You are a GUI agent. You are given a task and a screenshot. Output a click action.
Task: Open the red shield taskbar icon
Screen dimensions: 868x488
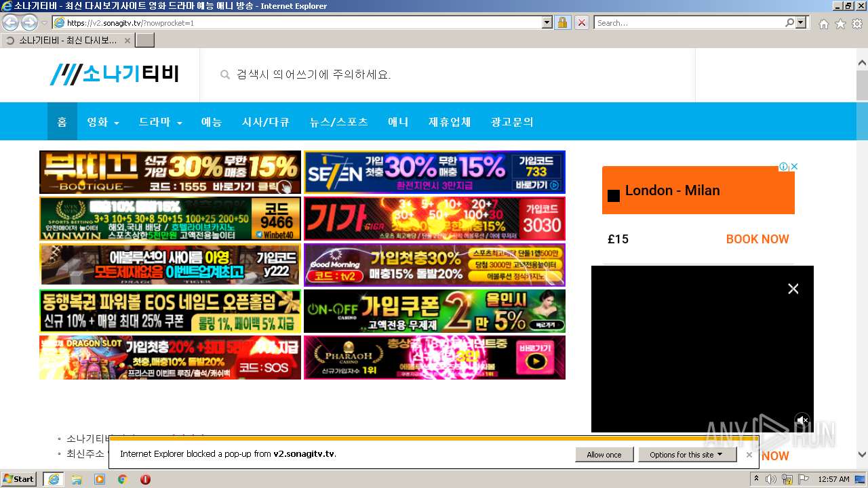point(145,479)
